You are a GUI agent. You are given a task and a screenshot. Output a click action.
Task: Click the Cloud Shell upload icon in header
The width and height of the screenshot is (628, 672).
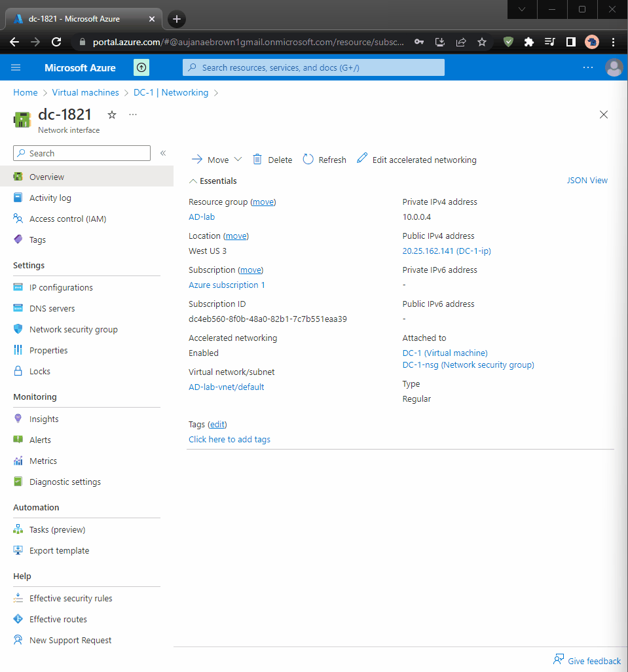pos(141,67)
